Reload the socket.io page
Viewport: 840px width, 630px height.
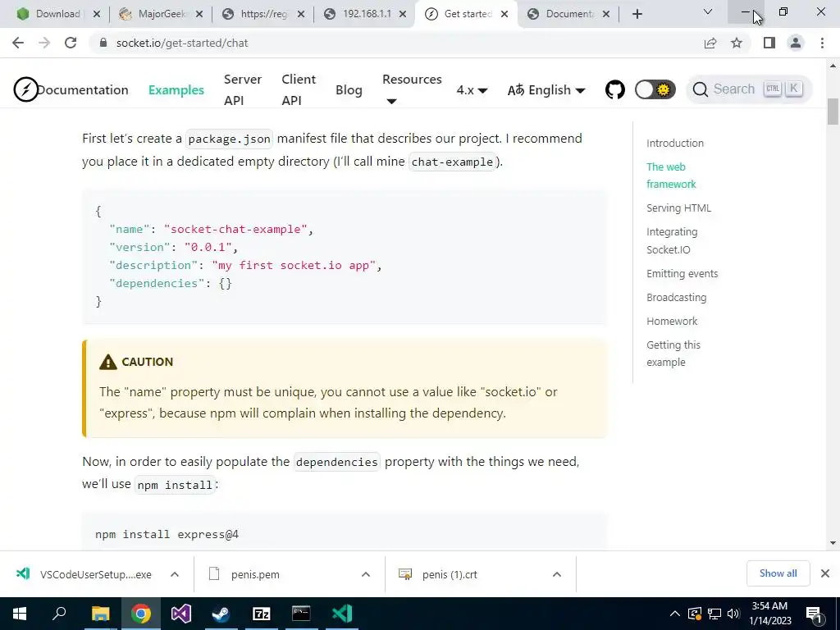[71, 43]
